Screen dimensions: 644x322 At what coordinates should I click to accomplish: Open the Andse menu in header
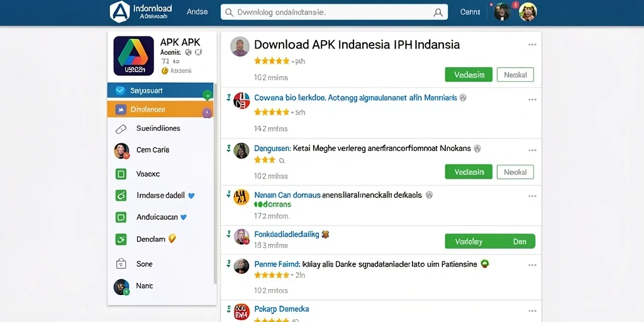[x=197, y=12]
